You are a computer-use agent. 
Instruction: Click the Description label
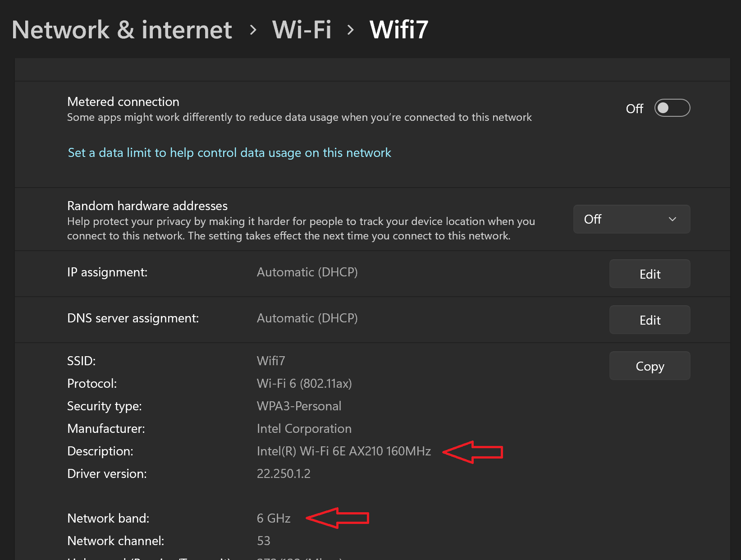tap(100, 451)
